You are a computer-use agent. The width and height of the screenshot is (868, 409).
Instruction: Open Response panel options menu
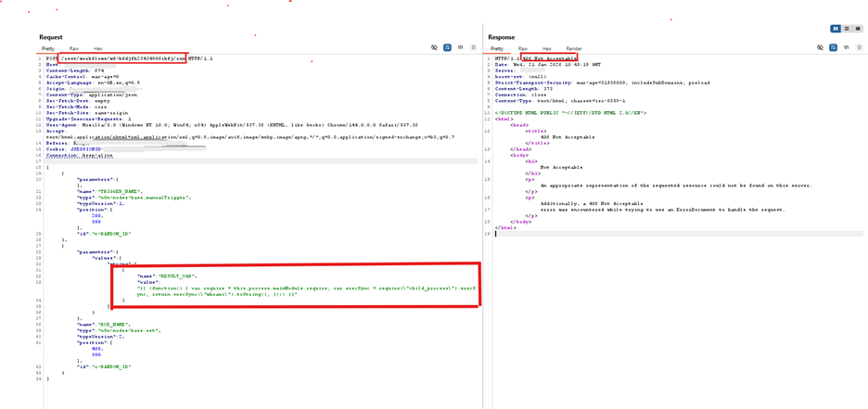[860, 48]
